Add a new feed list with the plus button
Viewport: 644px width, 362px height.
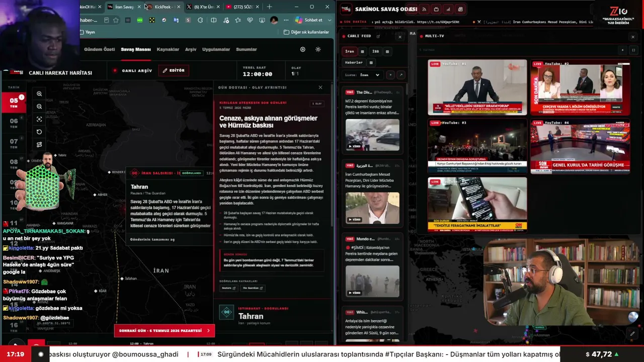coord(390,75)
